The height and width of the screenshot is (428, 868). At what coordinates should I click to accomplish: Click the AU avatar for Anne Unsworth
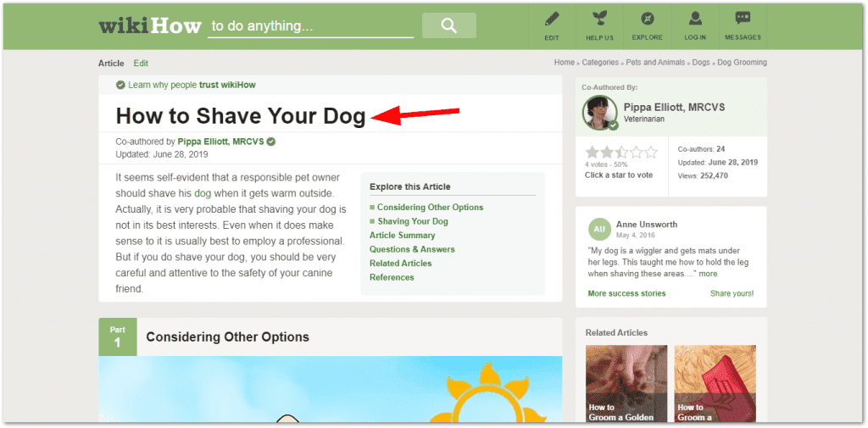(x=599, y=229)
